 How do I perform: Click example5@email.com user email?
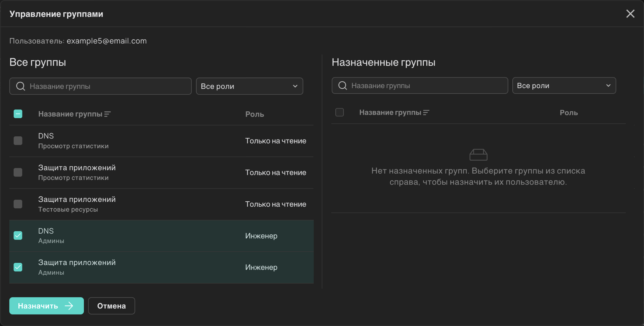pyautogui.click(x=106, y=41)
